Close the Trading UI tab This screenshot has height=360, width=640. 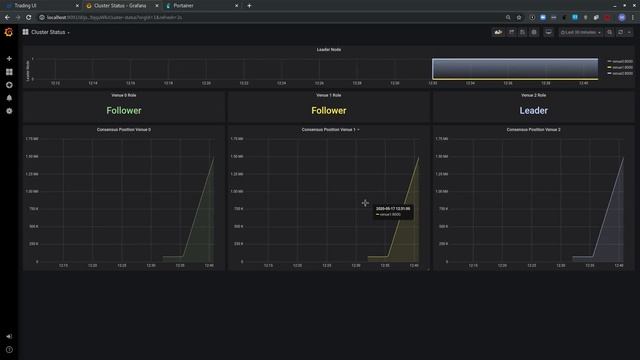click(77, 6)
